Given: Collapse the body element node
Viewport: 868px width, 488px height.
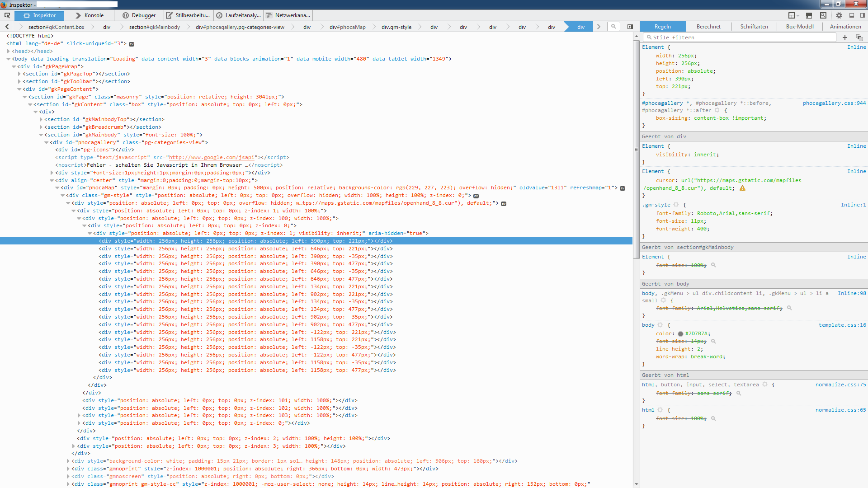Looking at the screenshot, I should [x=9, y=59].
